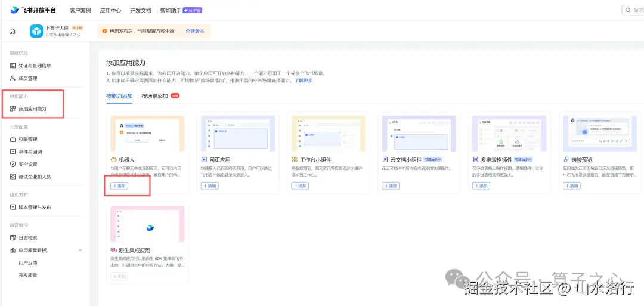Open 测试企业和人员 in sidebar
The image size is (644, 306).
(x=35, y=177)
